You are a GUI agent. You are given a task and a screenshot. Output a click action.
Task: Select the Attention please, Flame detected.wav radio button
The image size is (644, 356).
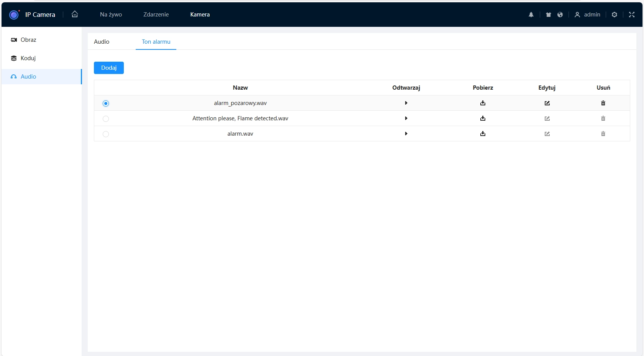[x=106, y=119]
